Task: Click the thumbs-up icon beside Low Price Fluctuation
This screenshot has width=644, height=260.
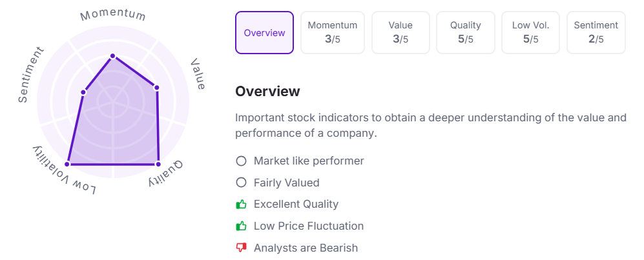Action: click(x=242, y=226)
